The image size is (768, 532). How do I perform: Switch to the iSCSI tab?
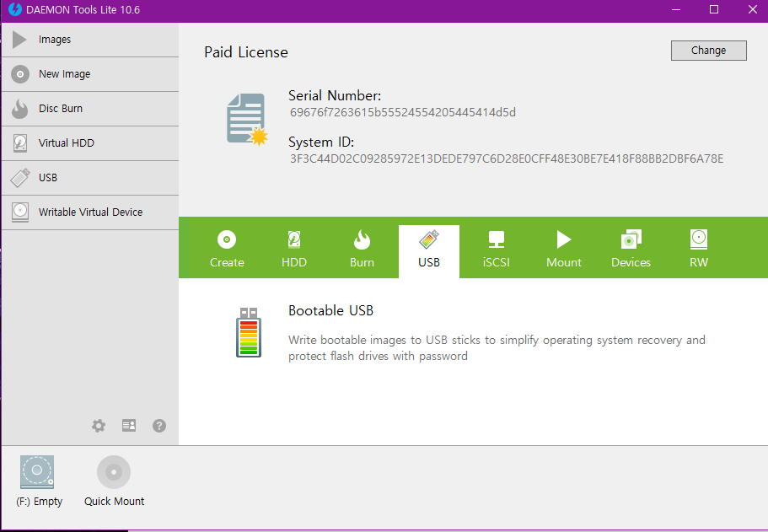[x=497, y=250]
